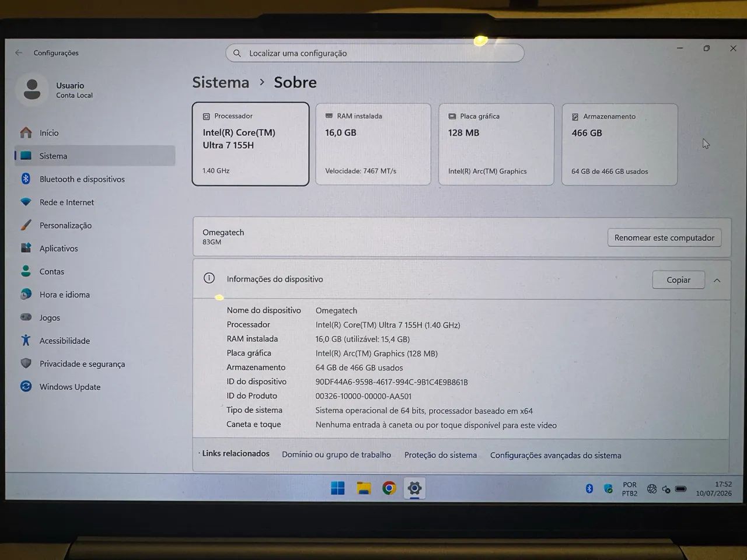Click Tipo de sistema value text
747x560 pixels.
[424, 411]
